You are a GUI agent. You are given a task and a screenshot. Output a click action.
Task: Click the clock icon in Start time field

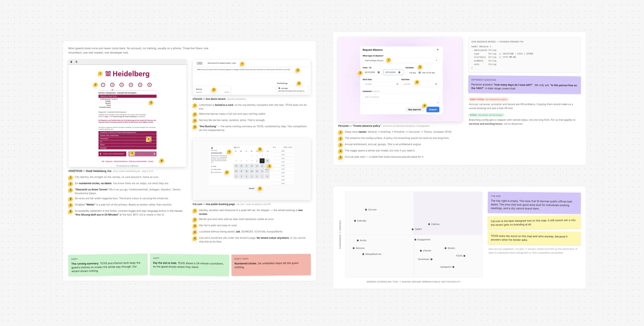(x=397, y=84)
